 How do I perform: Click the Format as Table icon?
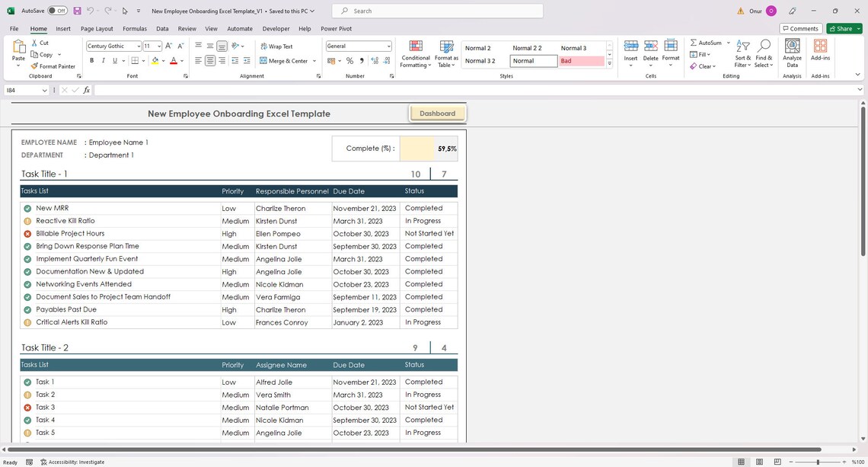coord(445,47)
